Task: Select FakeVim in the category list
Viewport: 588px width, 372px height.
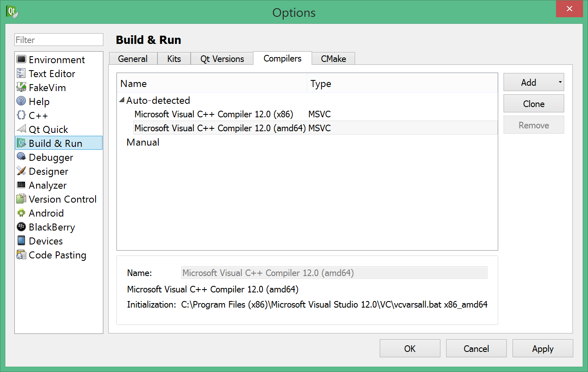Action: coord(47,88)
